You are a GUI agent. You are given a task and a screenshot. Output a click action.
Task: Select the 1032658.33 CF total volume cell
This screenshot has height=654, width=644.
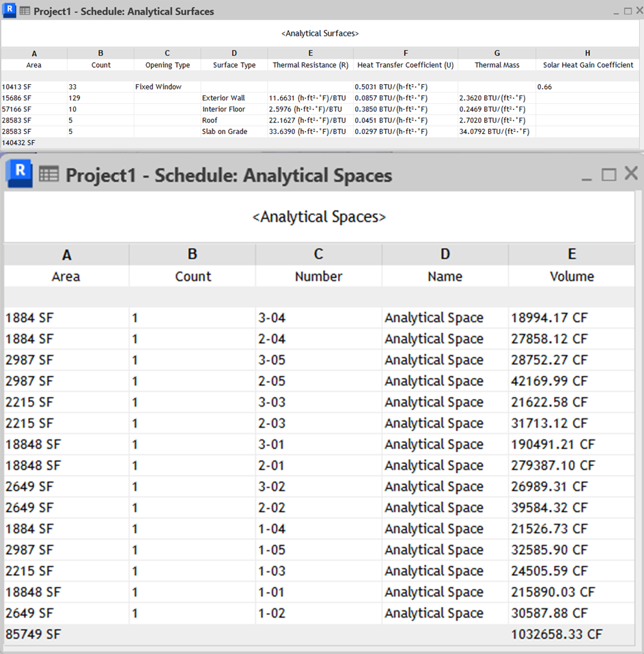556,634
